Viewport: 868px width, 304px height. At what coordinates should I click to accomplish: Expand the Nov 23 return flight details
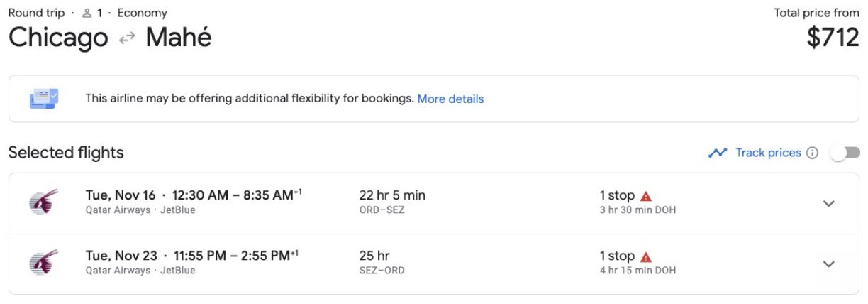coord(828,264)
